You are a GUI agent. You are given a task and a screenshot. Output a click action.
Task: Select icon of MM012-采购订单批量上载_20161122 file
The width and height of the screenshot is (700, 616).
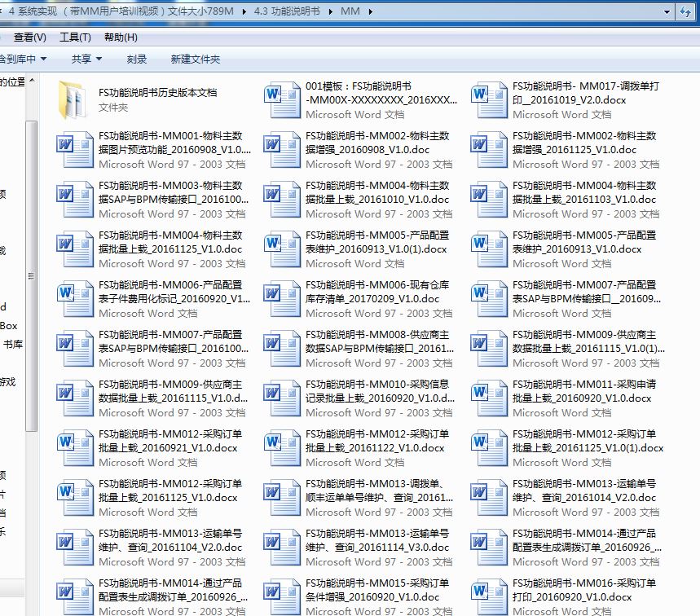tap(282, 447)
